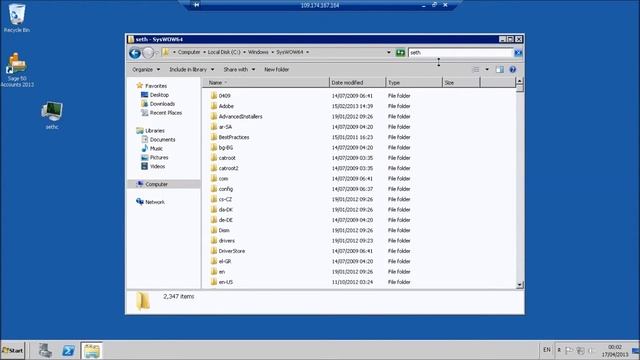Click the file list scroll down arrow
This screenshot has width=640, height=360.
pyautogui.click(x=520, y=285)
